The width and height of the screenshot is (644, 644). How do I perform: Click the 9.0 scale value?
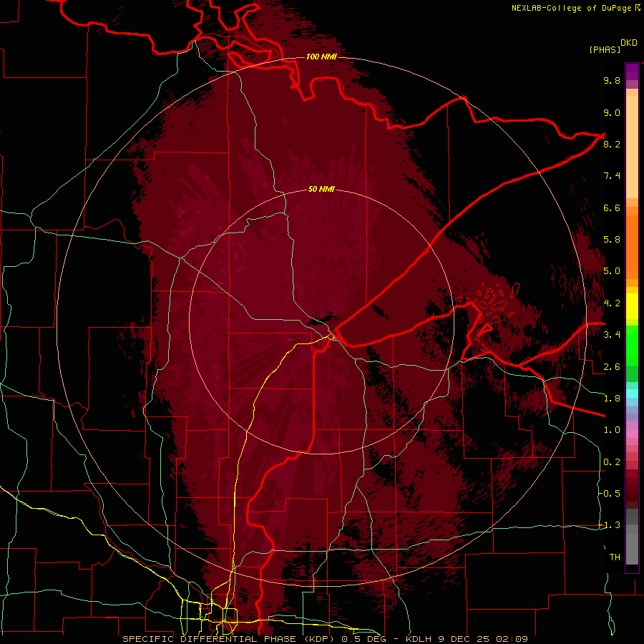(x=612, y=113)
